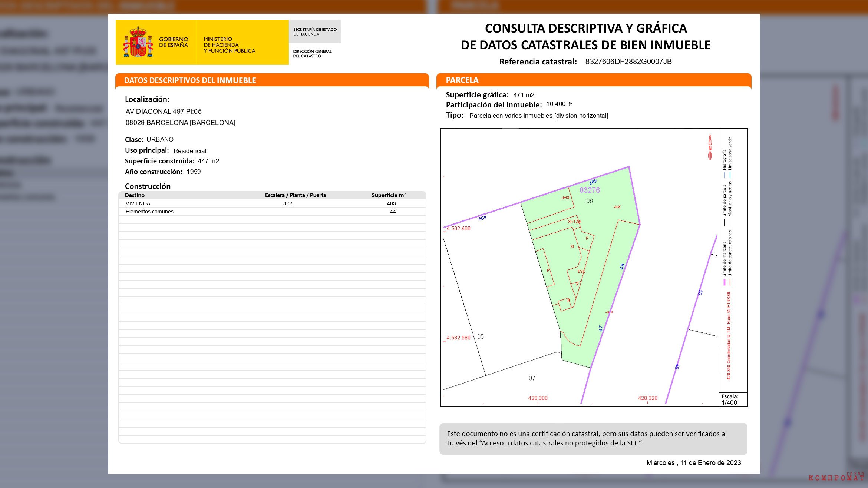Screen dimensions: 868x488
Task: Click the 403 surface value cell
Action: (391, 203)
